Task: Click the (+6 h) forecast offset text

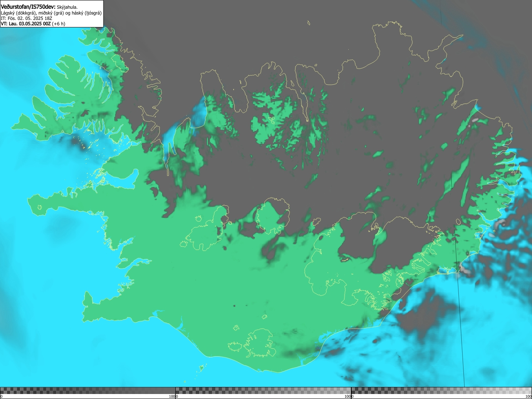Action: 59,24
